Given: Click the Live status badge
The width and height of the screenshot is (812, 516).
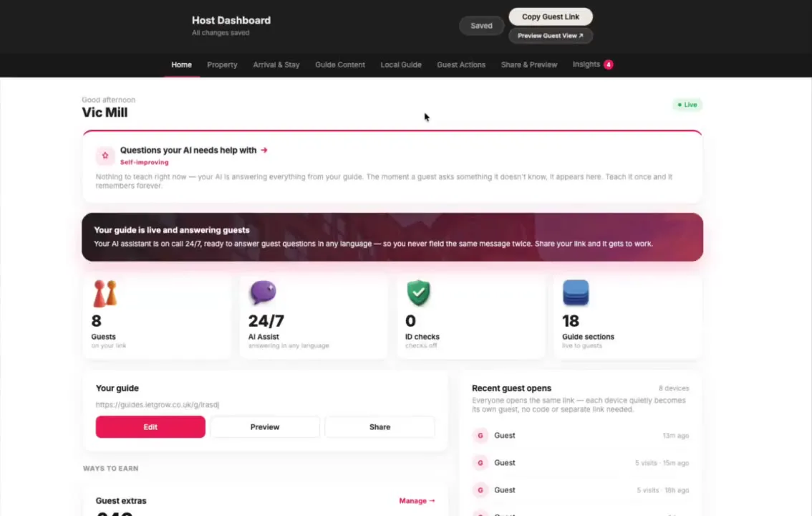Looking at the screenshot, I should pyautogui.click(x=687, y=105).
